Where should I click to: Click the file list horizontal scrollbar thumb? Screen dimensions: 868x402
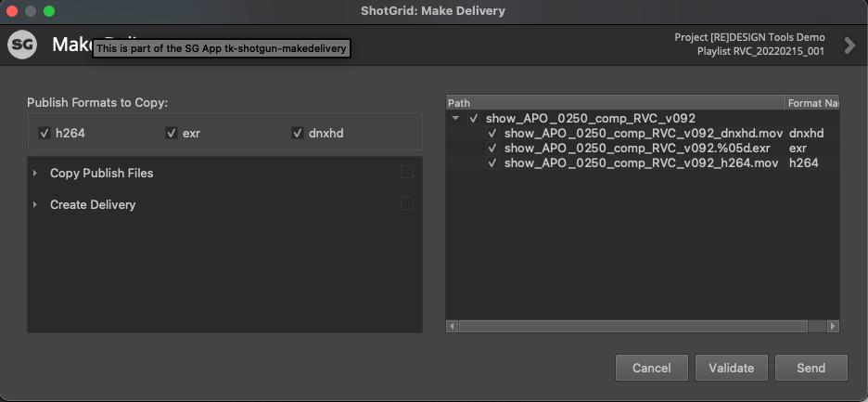pyautogui.click(x=633, y=326)
